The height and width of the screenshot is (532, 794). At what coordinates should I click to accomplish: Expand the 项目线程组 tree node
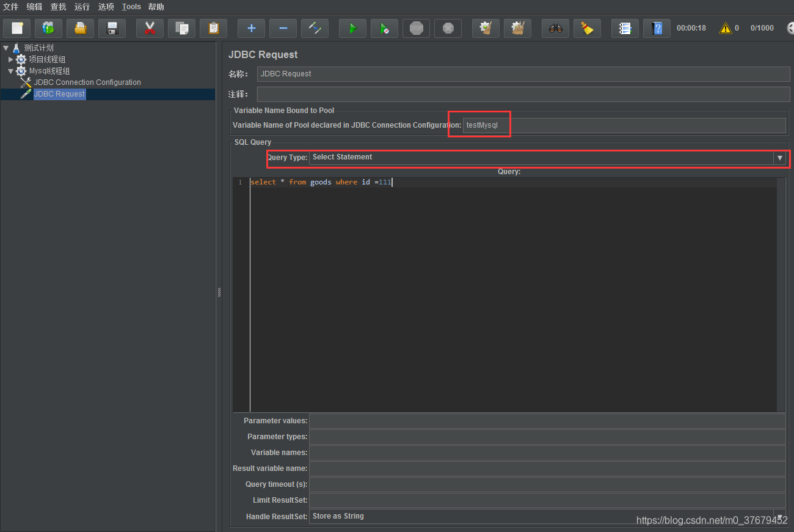pyautogui.click(x=10, y=59)
